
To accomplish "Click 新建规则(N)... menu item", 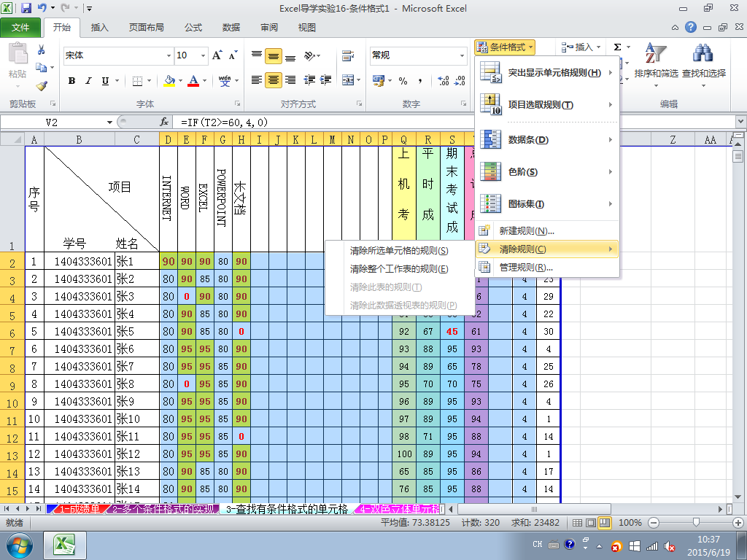I will click(547, 231).
